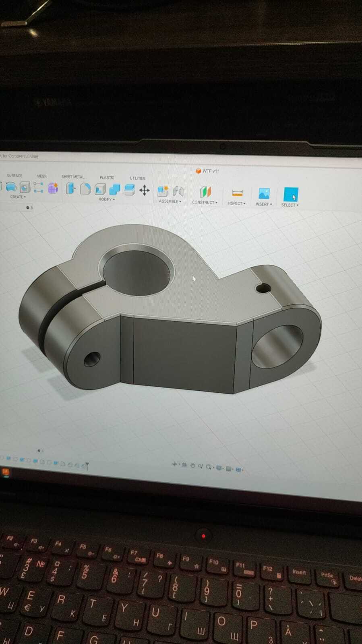Open the Utilities tab
The height and width of the screenshot is (644, 362).
point(137,178)
